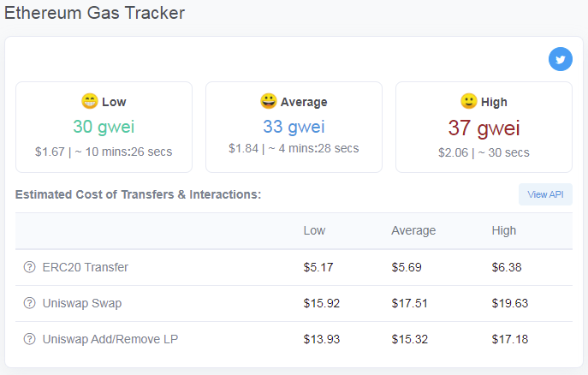Click the $5.17 low ERC20 cost

coord(318,267)
